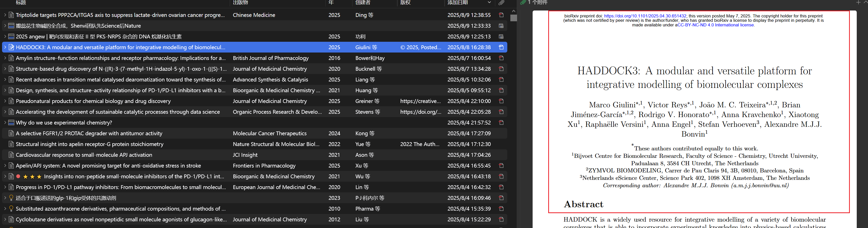Click the journal article icon beside the Triptolide title
Viewport: 868px width, 228px height.
point(11,15)
